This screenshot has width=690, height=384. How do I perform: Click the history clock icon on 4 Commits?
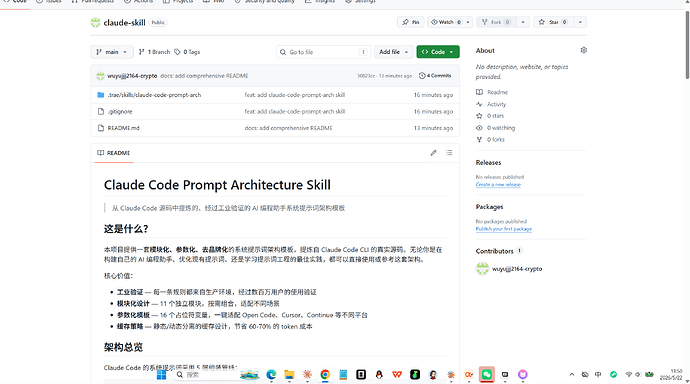[422, 76]
